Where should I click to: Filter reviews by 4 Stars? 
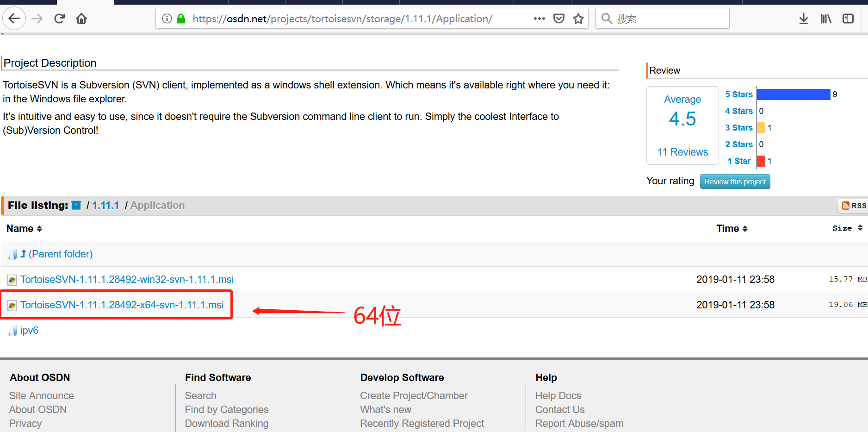tap(739, 111)
